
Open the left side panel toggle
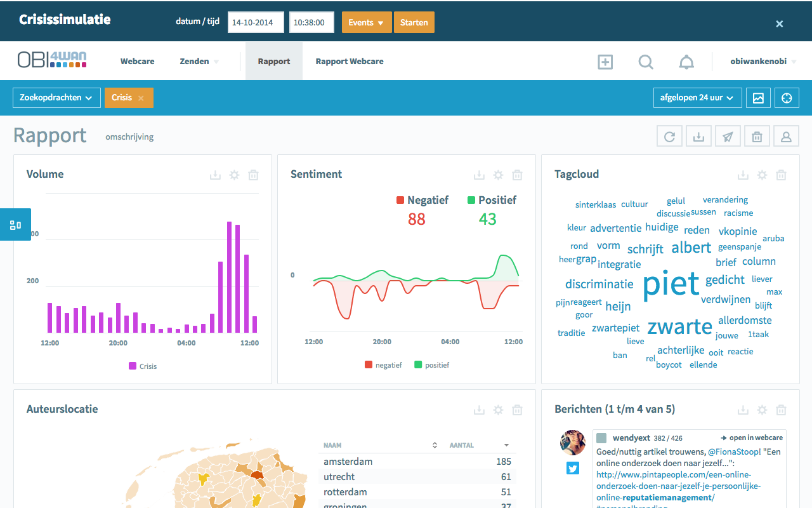[x=15, y=225]
